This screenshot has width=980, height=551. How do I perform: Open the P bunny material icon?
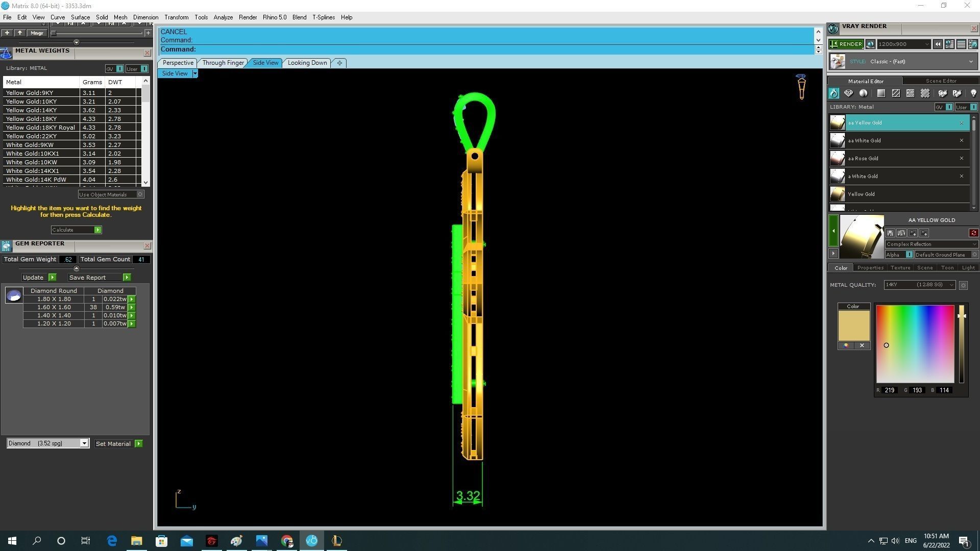coord(957,93)
